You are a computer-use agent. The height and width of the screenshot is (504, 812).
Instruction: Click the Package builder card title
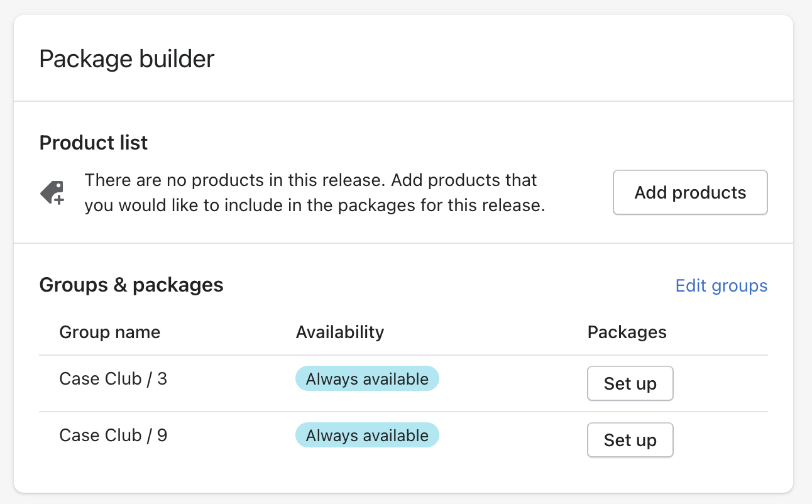coord(126,59)
